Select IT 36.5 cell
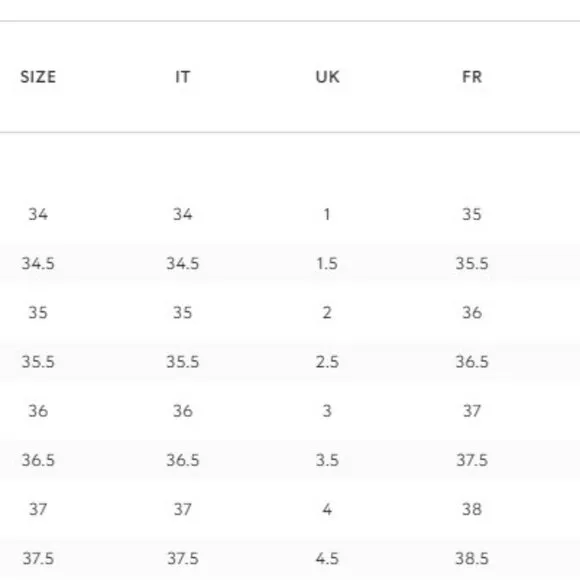The height and width of the screenshot is (580, 580). click(x=183, y=460)
